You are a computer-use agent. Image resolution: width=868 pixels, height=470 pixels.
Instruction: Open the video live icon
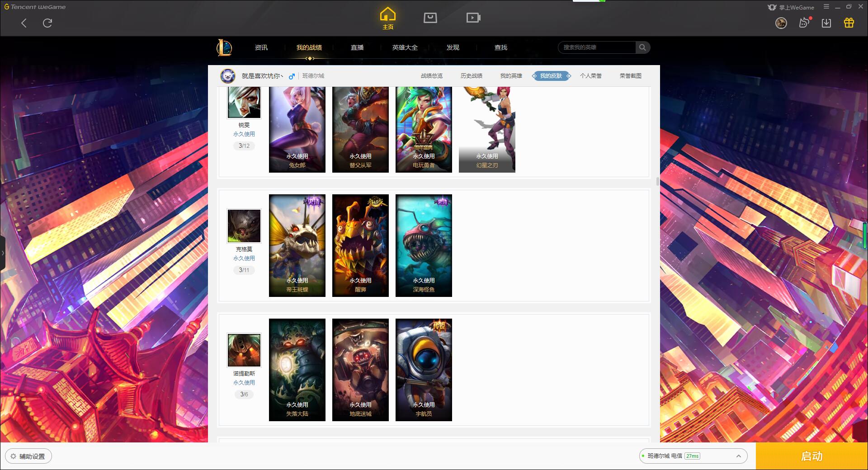coord(473,18)
